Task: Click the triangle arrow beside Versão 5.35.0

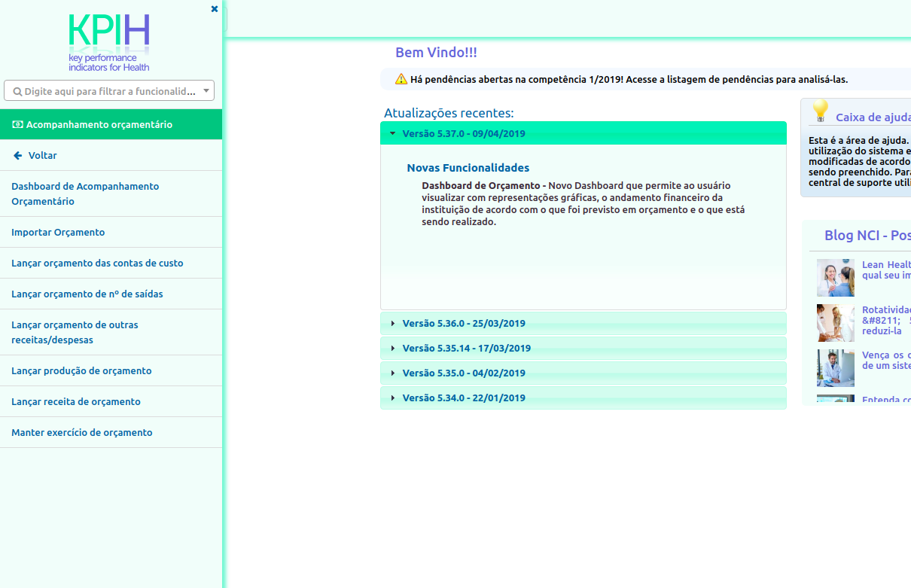Action: (x=392, y=373)
